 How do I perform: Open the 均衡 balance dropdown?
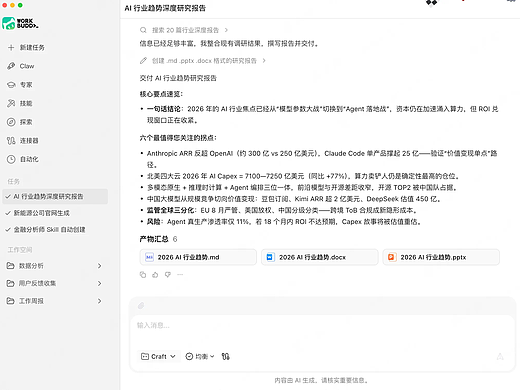200,356
